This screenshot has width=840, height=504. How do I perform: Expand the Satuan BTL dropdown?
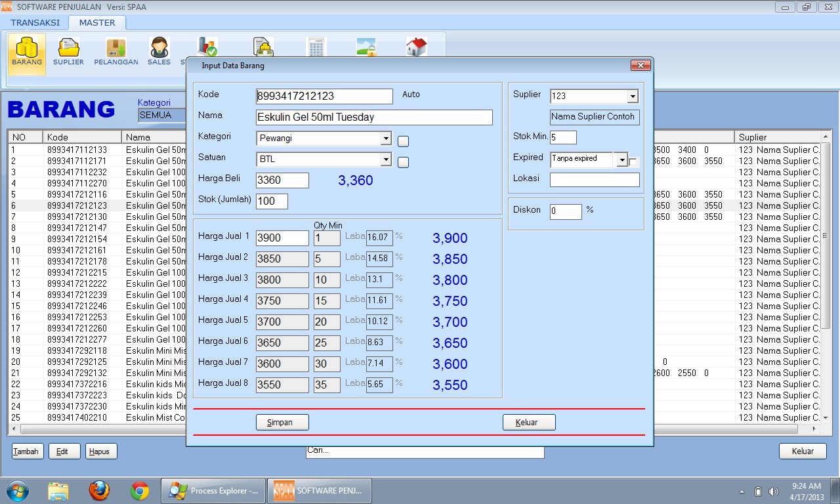386,159
